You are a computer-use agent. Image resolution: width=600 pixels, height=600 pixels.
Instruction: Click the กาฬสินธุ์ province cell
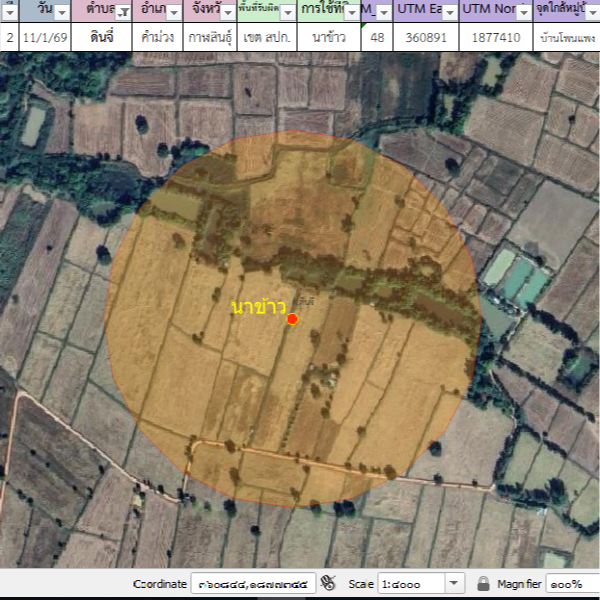211,38
